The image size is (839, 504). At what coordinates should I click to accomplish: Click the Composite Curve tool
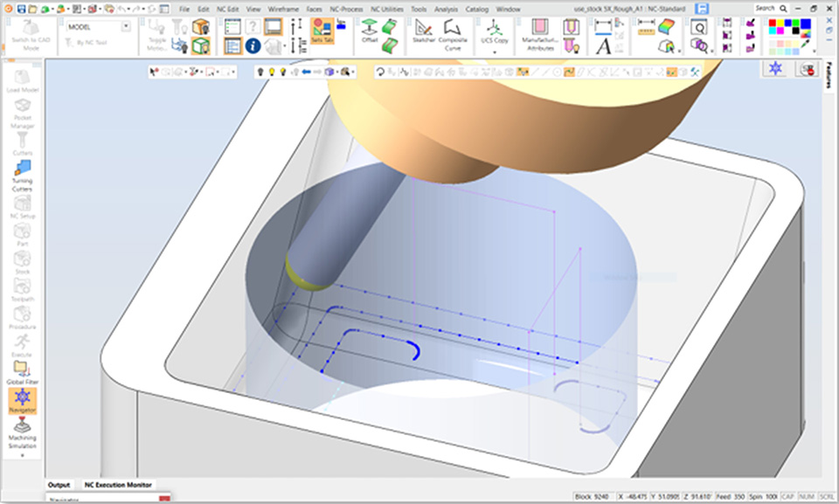pyautogui.click(x=453, y=35)
